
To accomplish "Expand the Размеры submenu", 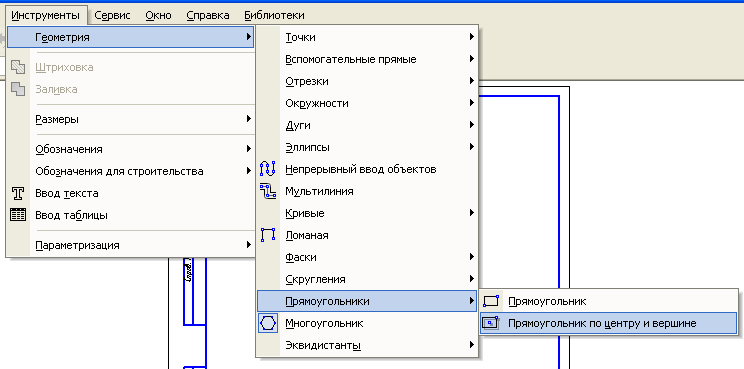I will pos(130,119).
